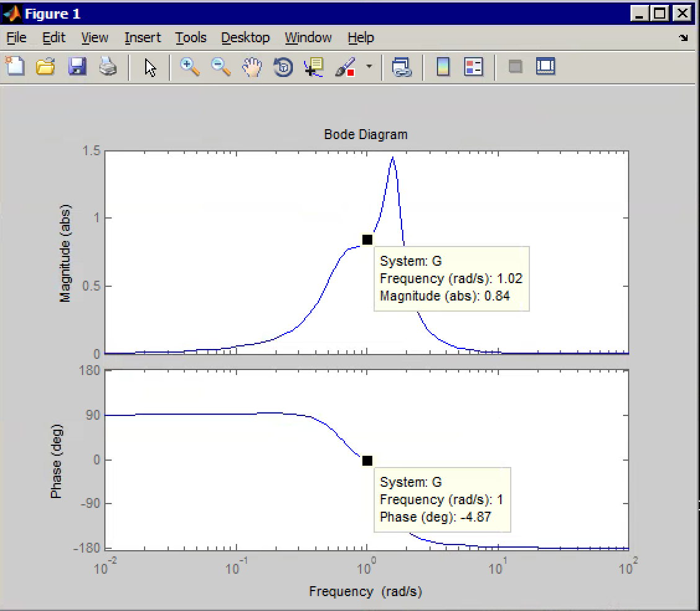Toggle the Zoom Out tool
Image resolution: width=700 pixels, height=611 pixels.
click(x=220, y=67)
